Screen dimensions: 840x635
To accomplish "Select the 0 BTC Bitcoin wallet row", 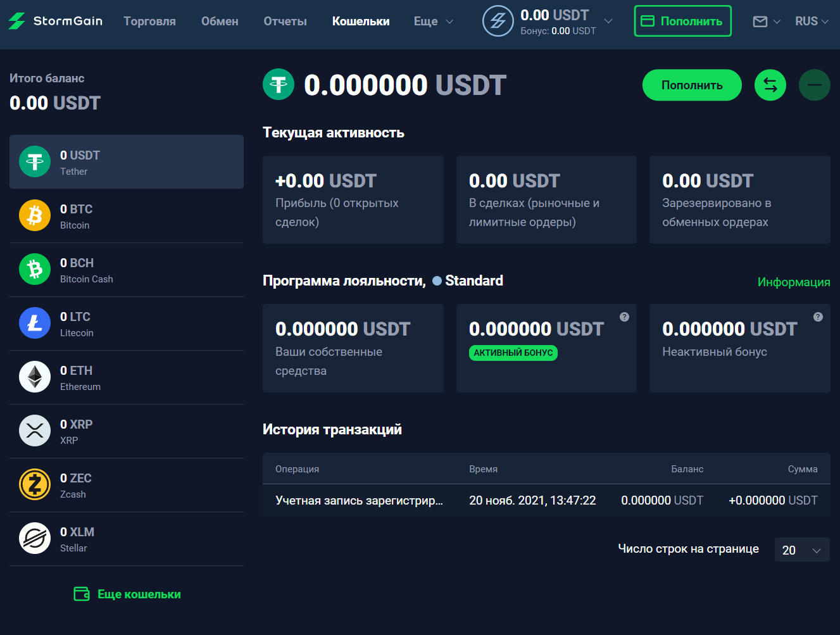I will [127, 216].
